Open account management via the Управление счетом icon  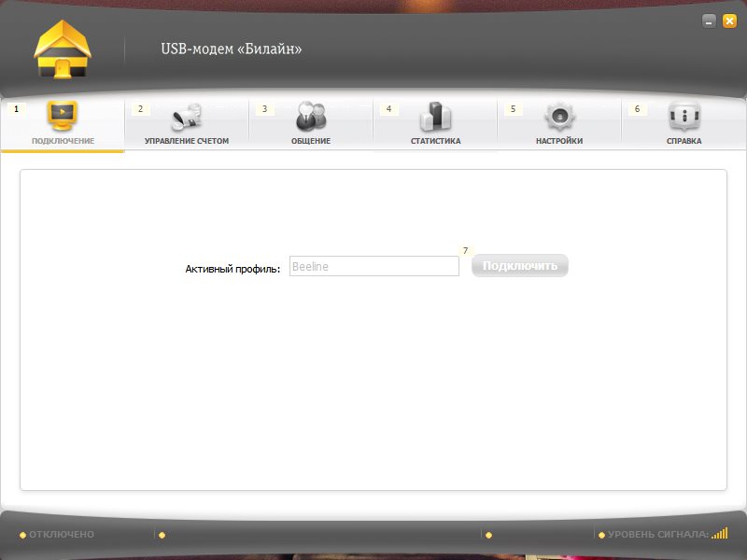[x=187, y=117]
